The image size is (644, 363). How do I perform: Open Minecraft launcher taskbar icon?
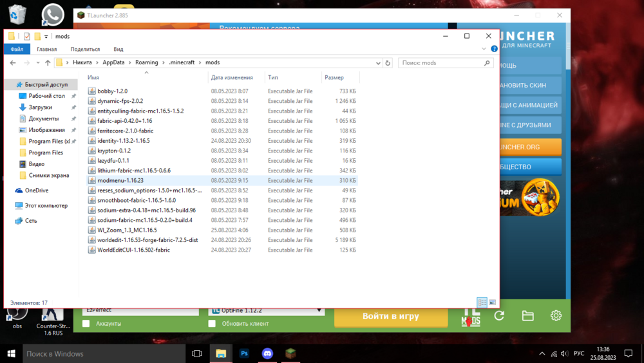point(290,353)
